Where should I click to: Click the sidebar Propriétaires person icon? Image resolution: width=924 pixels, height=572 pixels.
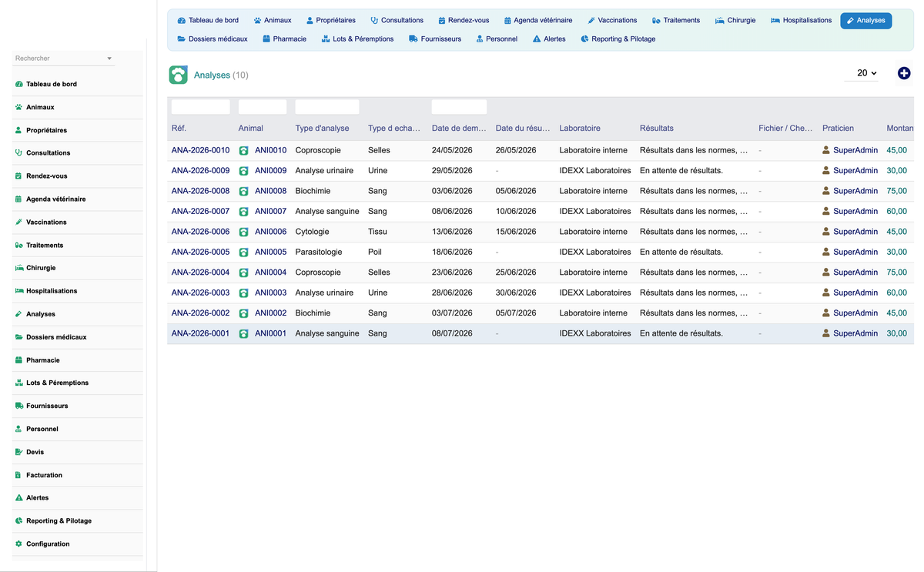(18, 130)
